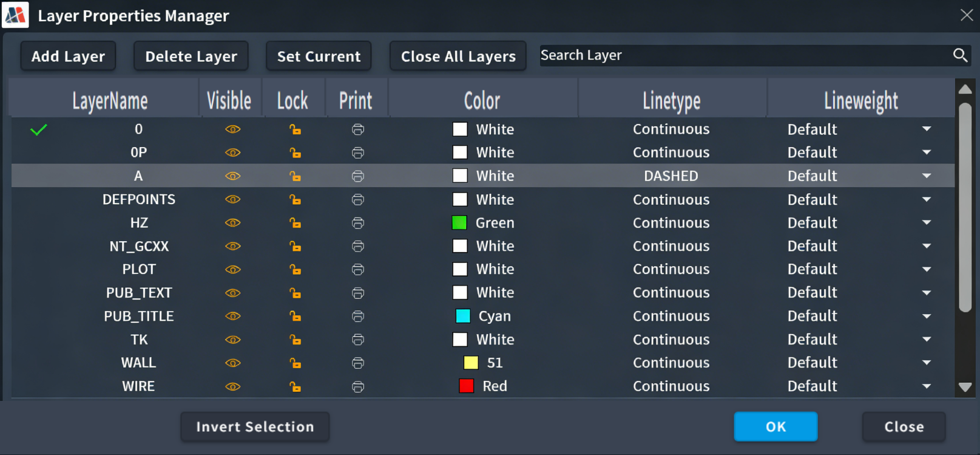This screenshot has height=455, width=980.
Task: Click the green color swatch for HZ
Action: pos(459,223)
